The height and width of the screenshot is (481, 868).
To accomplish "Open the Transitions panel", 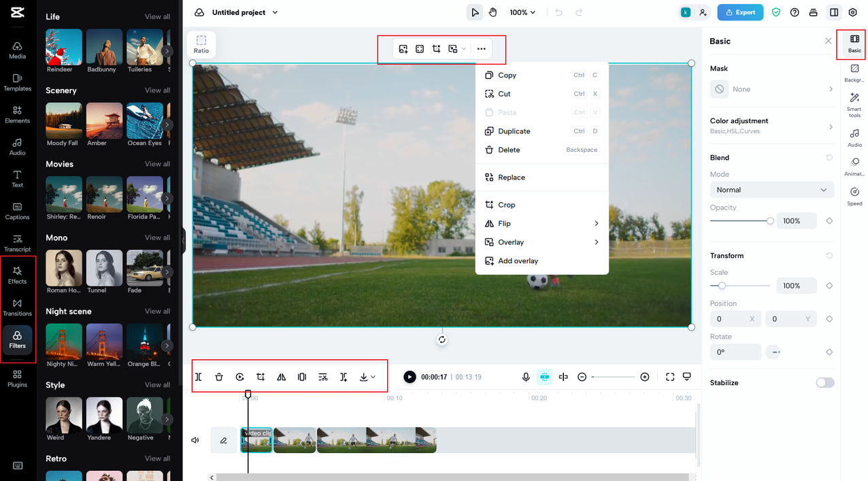I will click(18, 308).
